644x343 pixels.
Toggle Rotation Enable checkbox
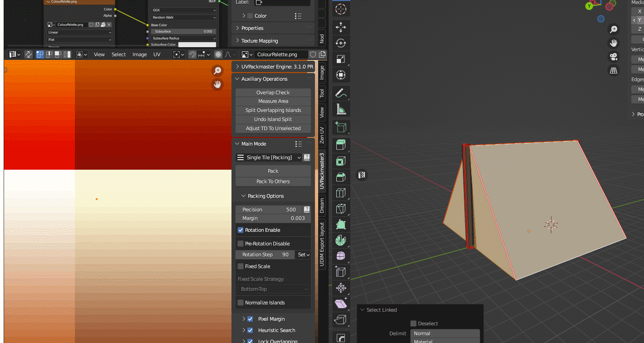pyautogui.click(x=241, y=230)
